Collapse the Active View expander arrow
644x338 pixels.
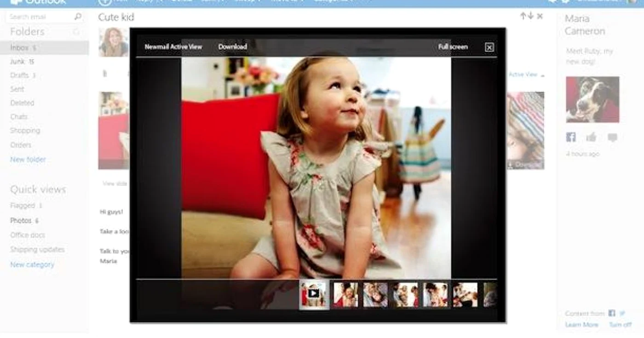tap(542, 75)
